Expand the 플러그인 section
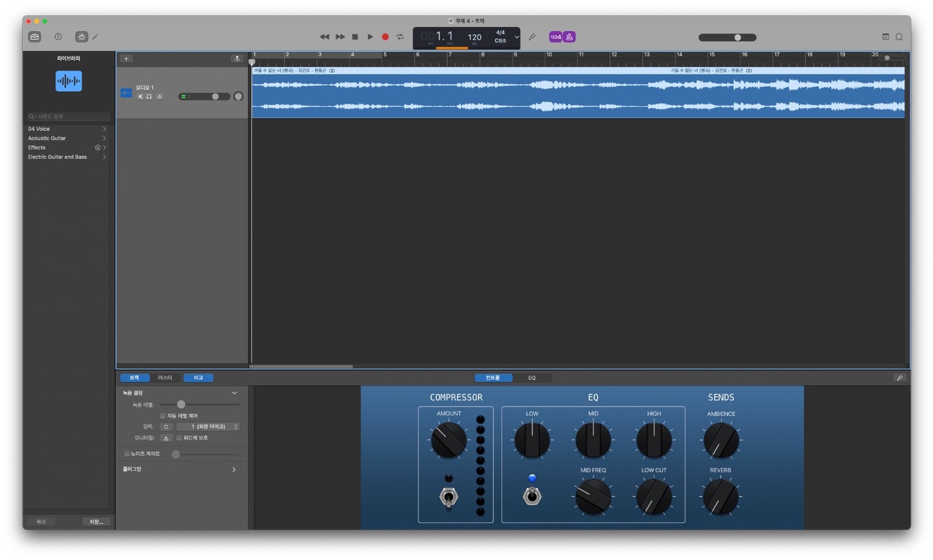Image resolution: width=933 pixels, height=560 pixels. tap(234, 469)
